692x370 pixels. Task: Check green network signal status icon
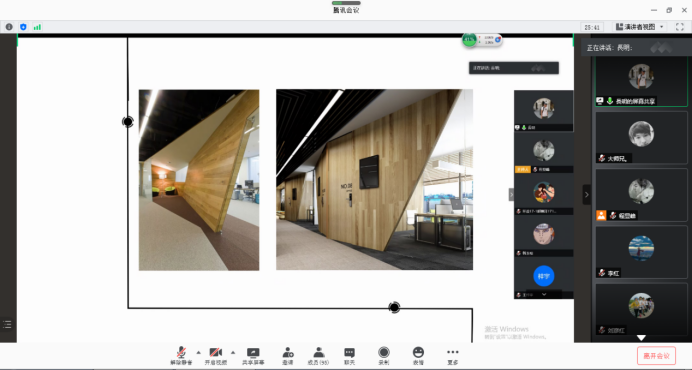click(x=38, y=27)
